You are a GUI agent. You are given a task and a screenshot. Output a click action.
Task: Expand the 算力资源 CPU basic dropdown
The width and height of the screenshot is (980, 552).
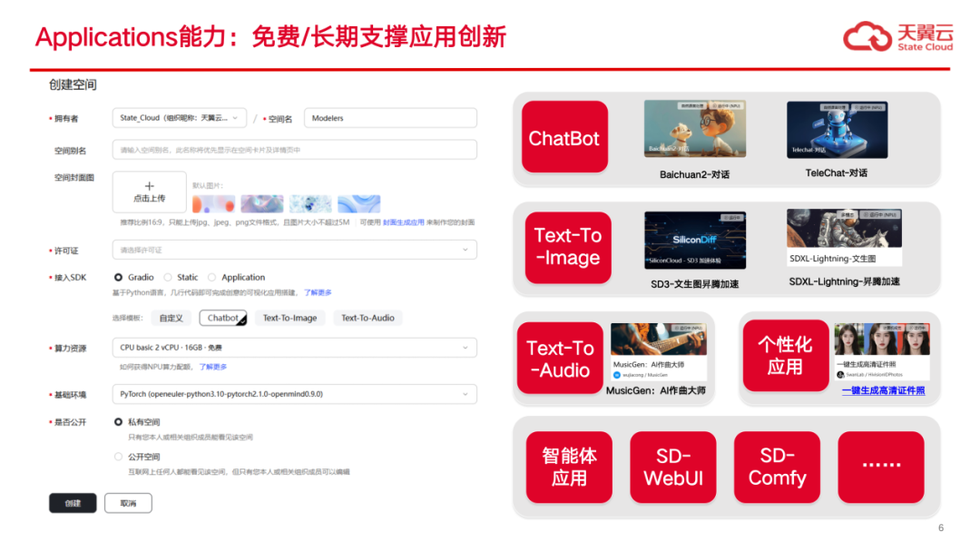click(x=294, y=348)
